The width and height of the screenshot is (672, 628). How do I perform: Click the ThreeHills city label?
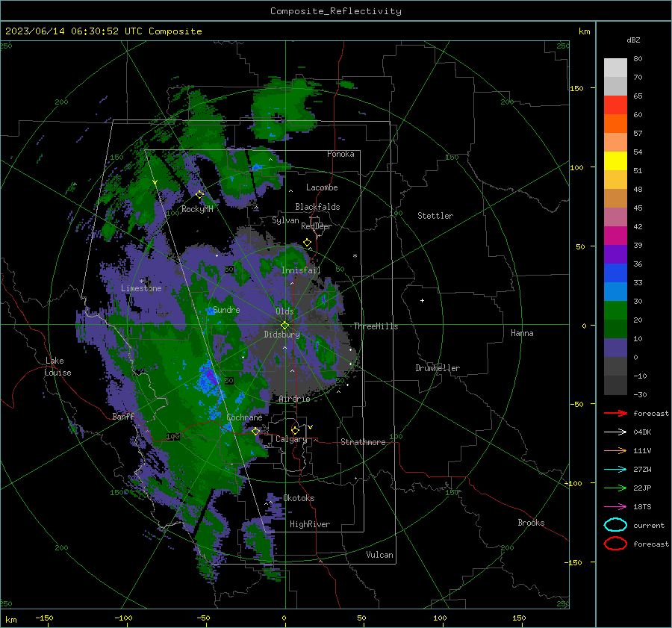(376, 326)
